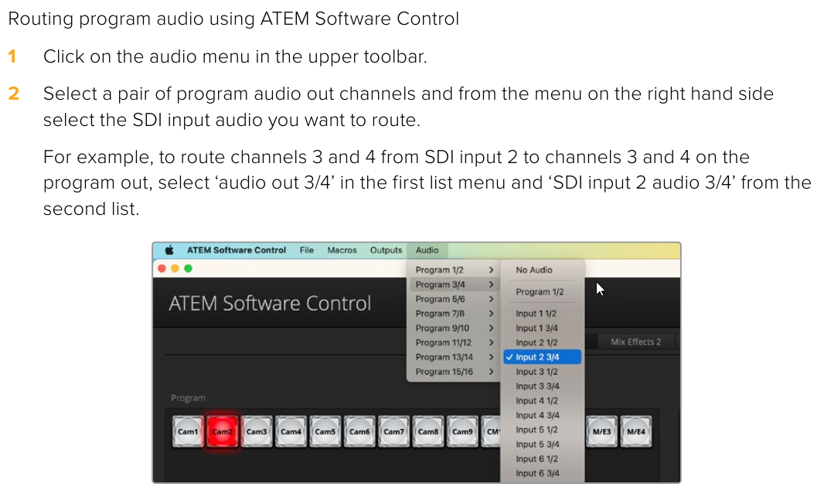
Task: Open the Macros menu
Action: [342, 250]
